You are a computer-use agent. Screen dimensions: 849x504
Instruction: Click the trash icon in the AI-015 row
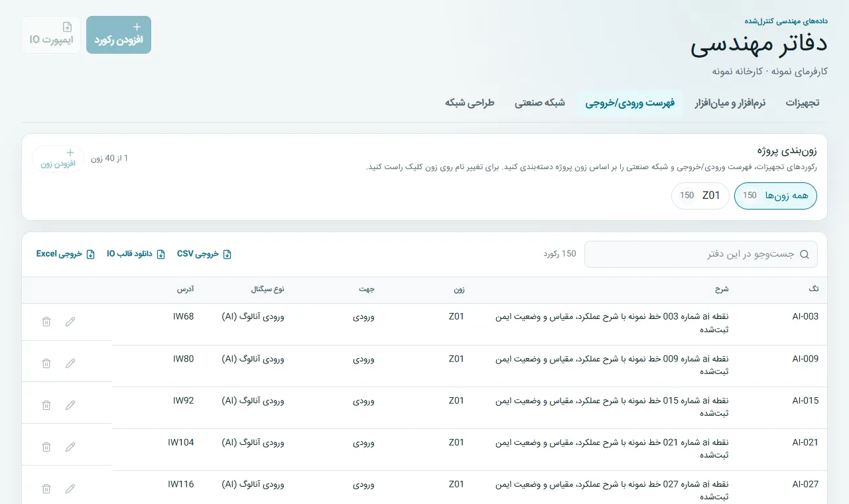(x=46, y=405)
